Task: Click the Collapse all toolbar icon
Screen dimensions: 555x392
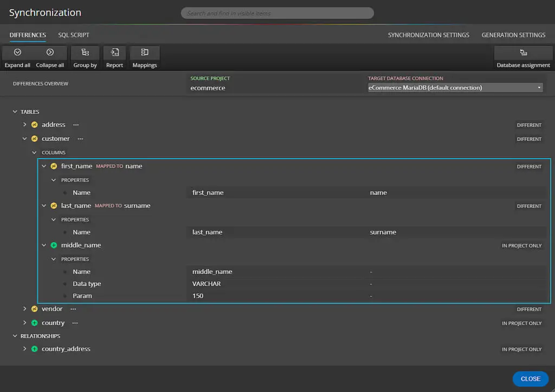Action: 50,53
